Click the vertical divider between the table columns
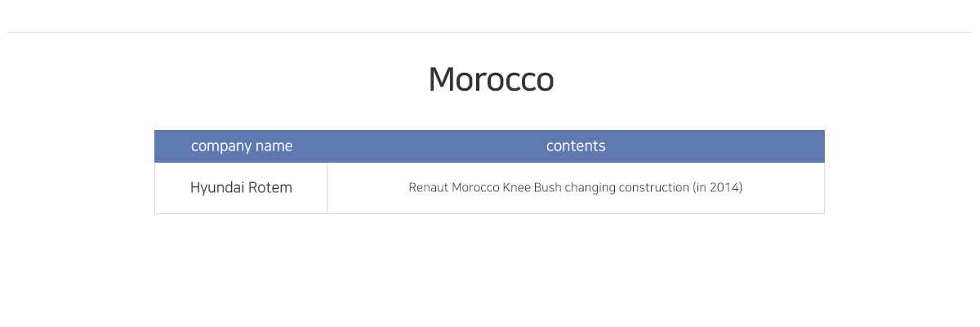 click(x=327, y=188)
